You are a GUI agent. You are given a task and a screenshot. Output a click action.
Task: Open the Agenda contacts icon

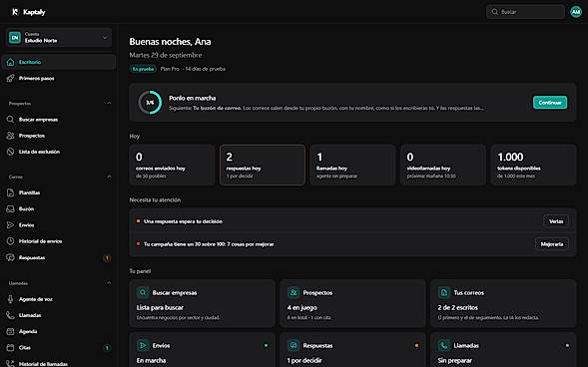(x=11, y=331)
